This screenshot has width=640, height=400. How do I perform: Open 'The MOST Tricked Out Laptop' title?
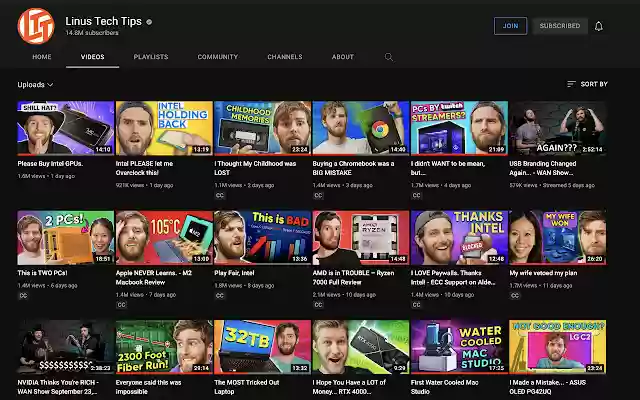pyautogui.click(x=247, y=387)
